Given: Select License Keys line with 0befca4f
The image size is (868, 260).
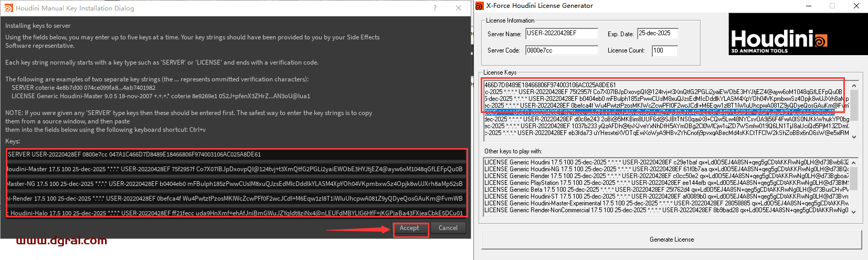Looking at the screenshot, I should pos(666,105).
